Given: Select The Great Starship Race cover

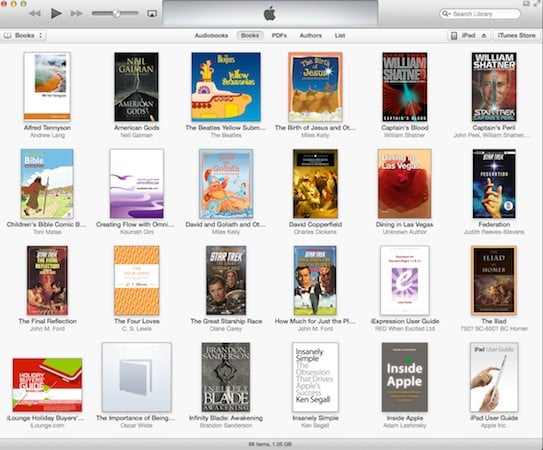Looking at the screenshot, I should click(226, 280).
